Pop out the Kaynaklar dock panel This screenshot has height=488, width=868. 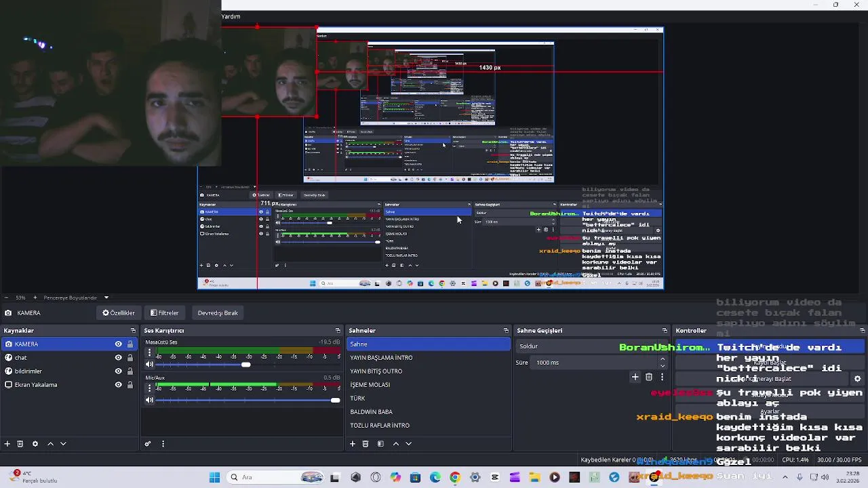coord(134,331)
